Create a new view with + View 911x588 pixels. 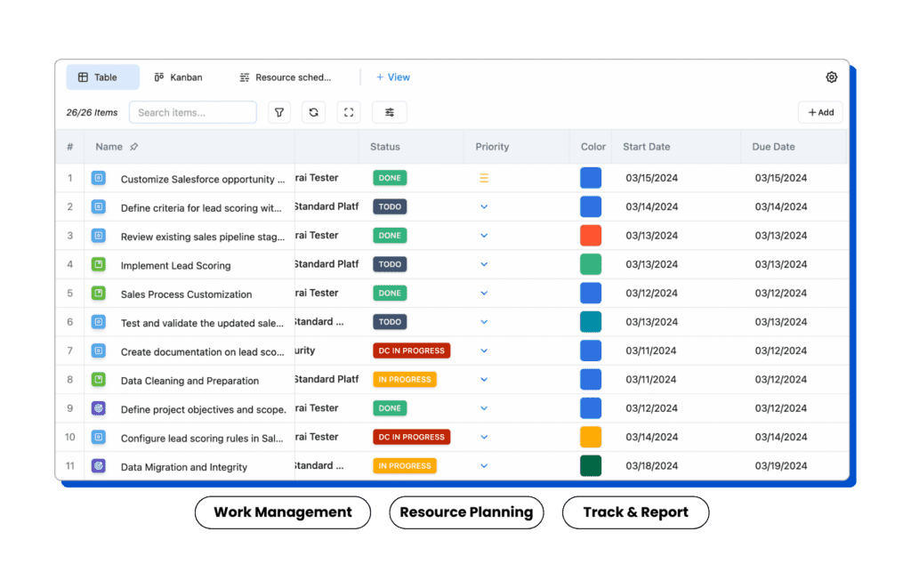point(393,77)
